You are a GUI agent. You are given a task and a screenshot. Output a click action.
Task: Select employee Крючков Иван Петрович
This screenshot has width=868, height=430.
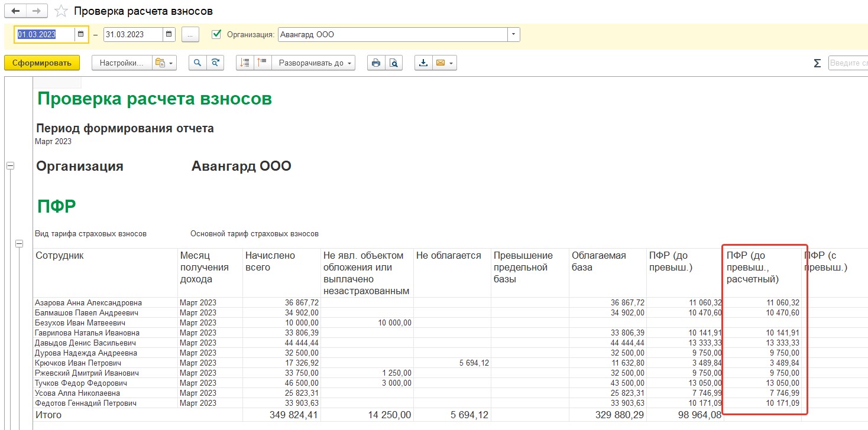click(x=78, y=363)
